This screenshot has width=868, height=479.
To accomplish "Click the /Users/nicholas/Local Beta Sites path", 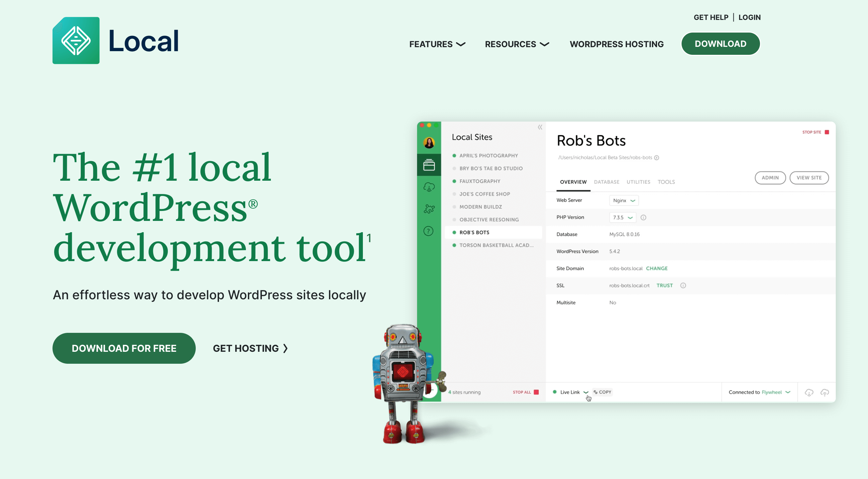I will pos(605,158).
